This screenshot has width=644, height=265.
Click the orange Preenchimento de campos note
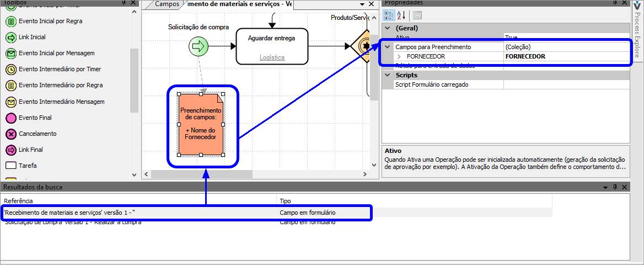[x=201, y=125]
